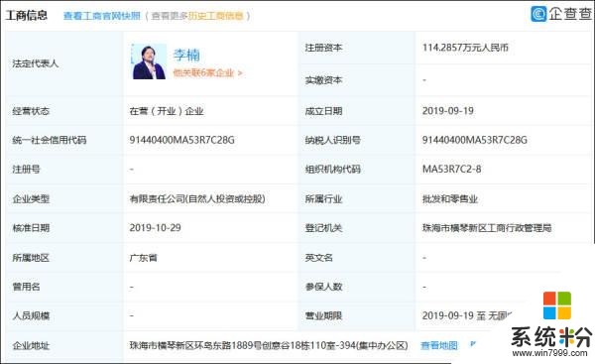Select registration authority 珠海市横琴新区工商行政管理局
The width and height of the screenshot is (595, 364).
(x=487, y=228)
